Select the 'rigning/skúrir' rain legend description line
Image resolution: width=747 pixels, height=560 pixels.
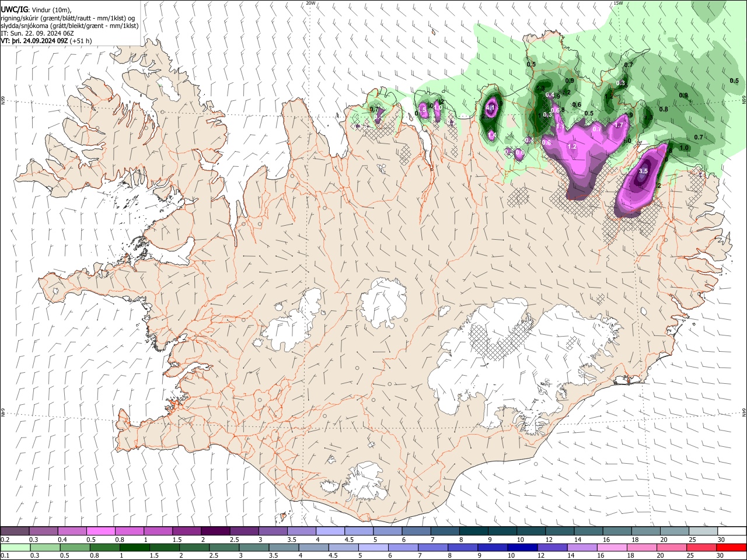[x=68, y=18]
